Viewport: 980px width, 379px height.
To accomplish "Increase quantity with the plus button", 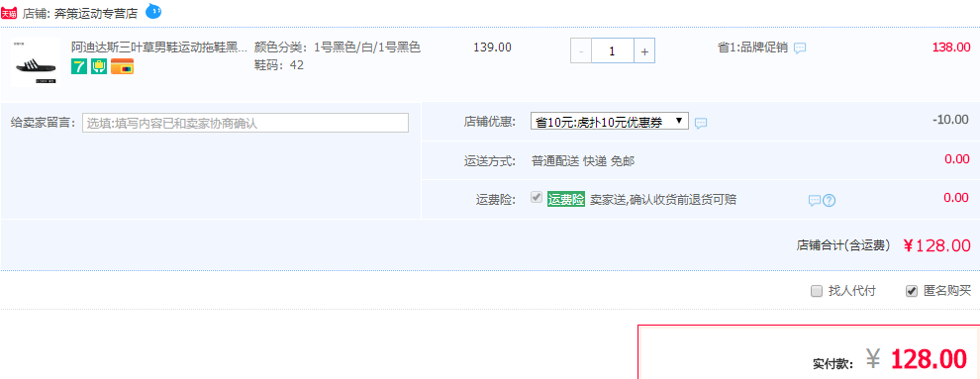I will [x=644, y=51].
